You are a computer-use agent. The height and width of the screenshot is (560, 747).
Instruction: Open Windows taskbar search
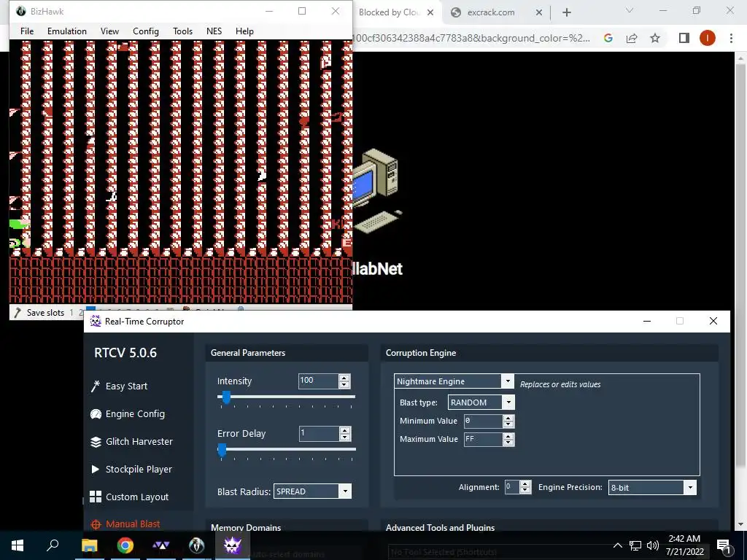tap(53, 545)
